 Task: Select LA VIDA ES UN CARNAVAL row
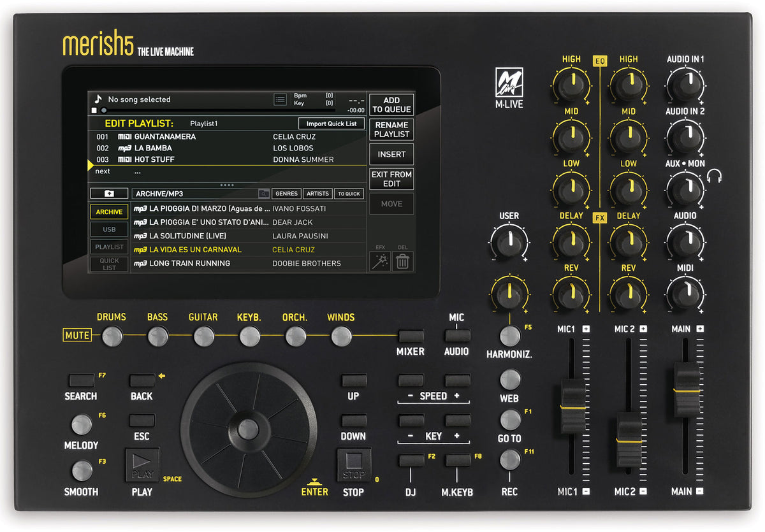[249, 250]
